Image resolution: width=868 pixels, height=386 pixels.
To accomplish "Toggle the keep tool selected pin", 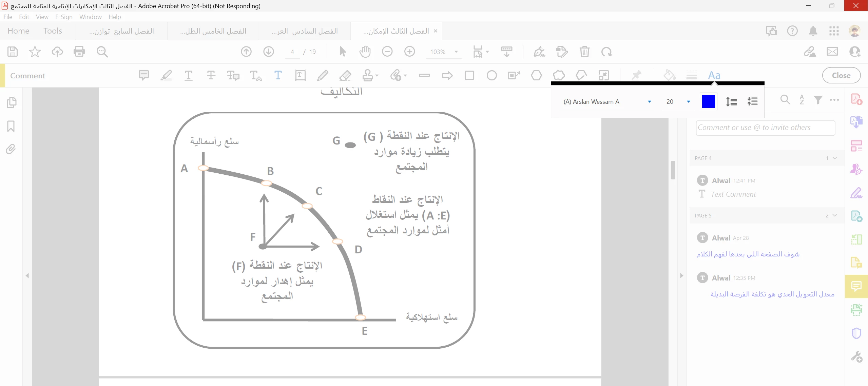I will [x=636, y=75].
